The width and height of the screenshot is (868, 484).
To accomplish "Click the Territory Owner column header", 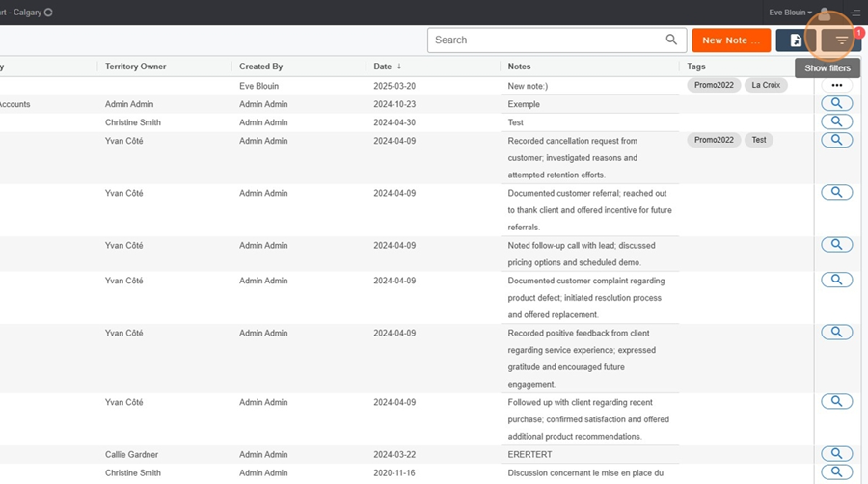I will point(136,67).
